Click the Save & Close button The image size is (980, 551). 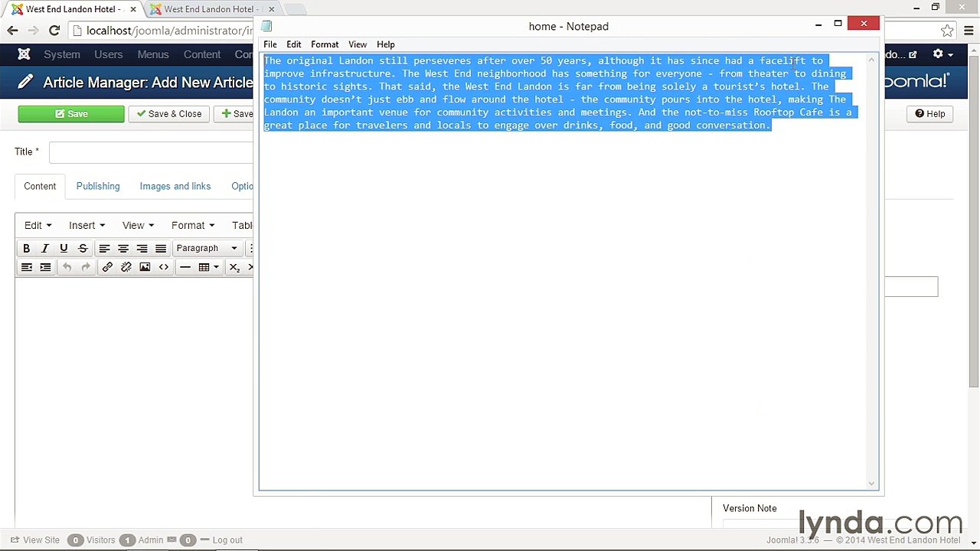point(169,114)
